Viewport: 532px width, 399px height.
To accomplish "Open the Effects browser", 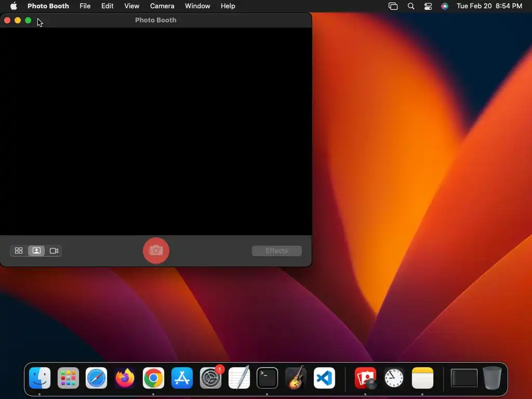I will (x=276, y=251).
